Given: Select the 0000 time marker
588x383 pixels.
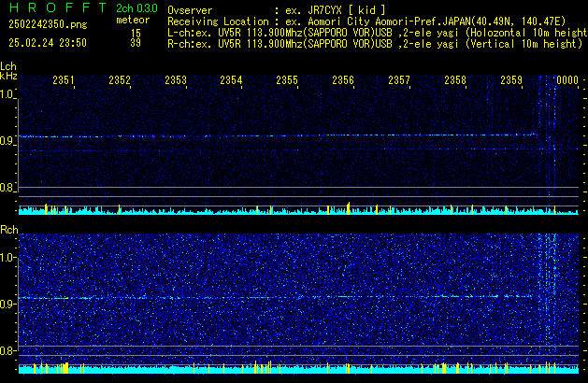Looking at the screenshot, I should [x=567, y=80].
